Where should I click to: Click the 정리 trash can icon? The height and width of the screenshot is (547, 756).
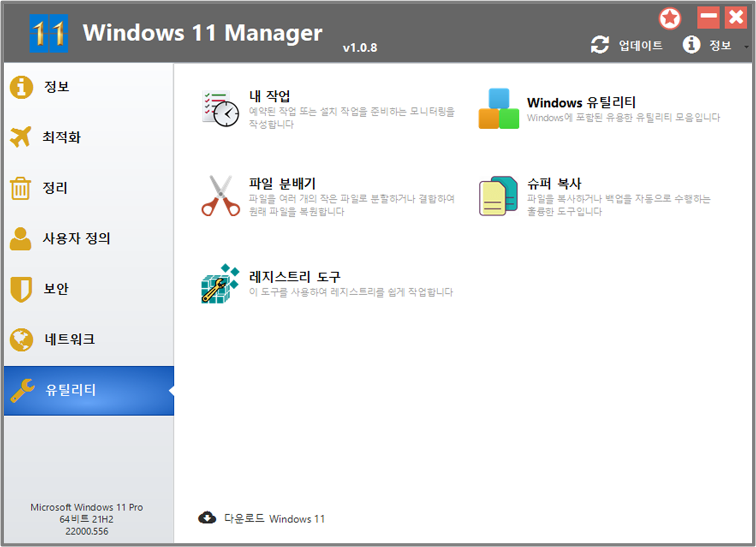(20, 188)
